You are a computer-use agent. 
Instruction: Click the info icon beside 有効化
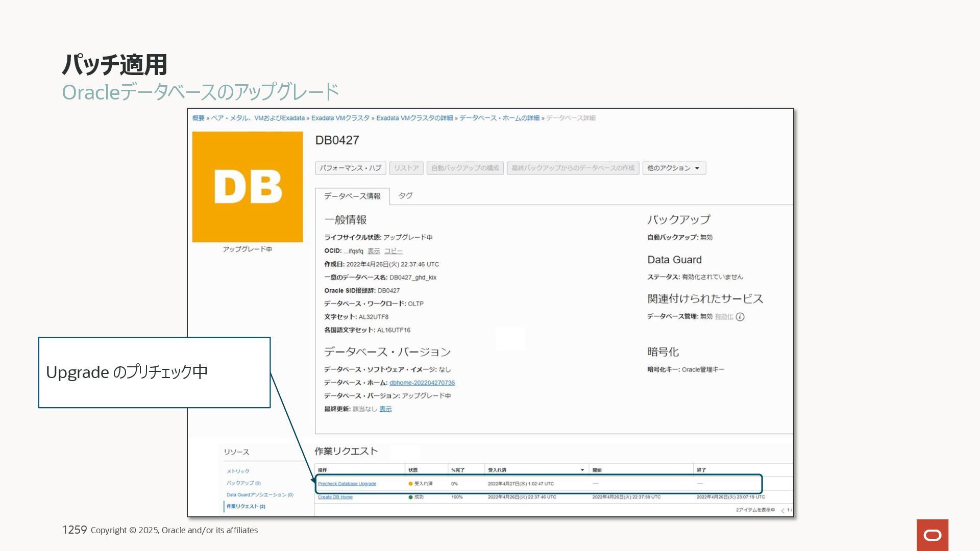(x=740, y=317)
